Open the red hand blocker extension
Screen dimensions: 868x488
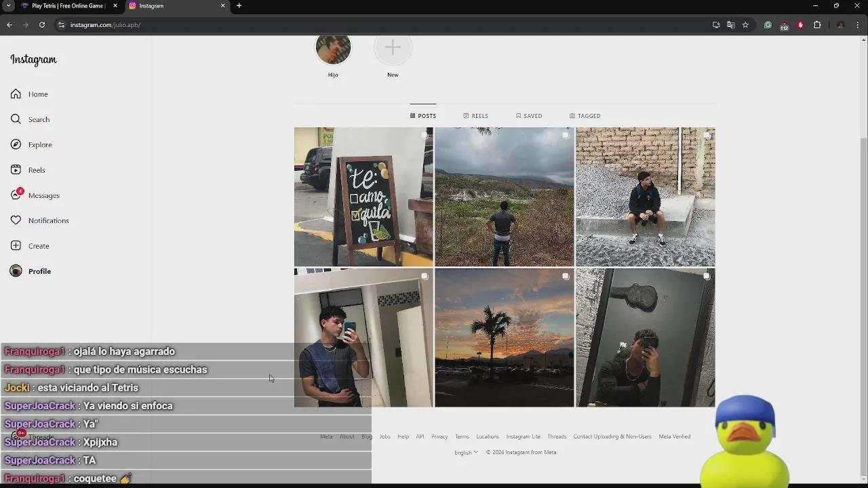pos(801,25)
